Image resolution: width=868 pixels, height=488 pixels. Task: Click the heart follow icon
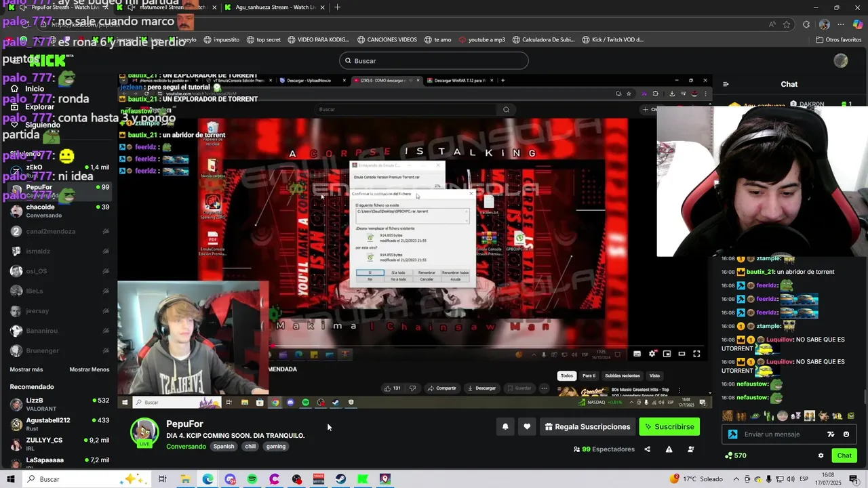(x=527, y=426)
